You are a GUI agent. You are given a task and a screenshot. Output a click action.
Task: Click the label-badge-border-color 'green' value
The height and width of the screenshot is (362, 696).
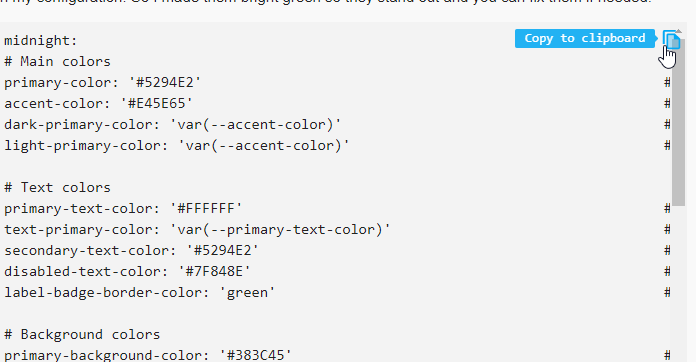(247, 293)
